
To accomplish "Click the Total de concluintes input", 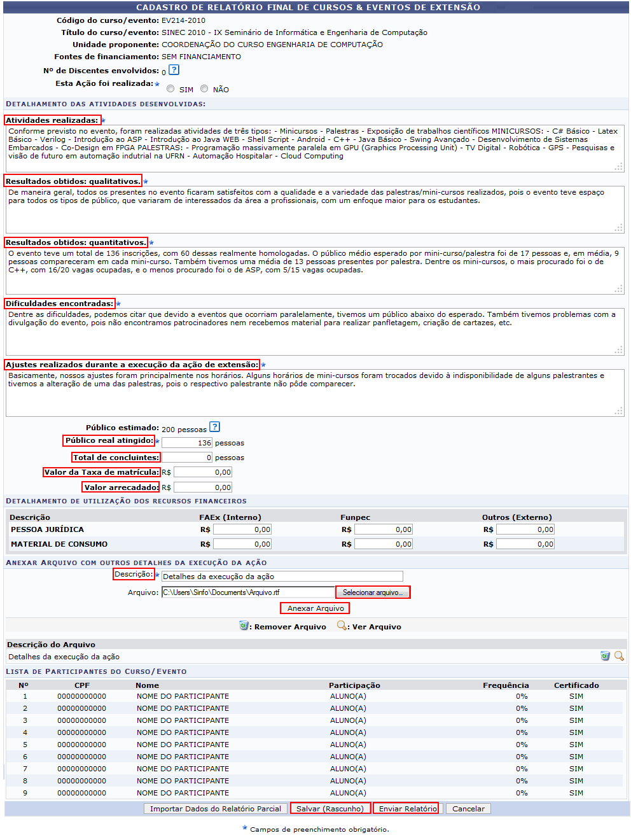I will (186, 458).
